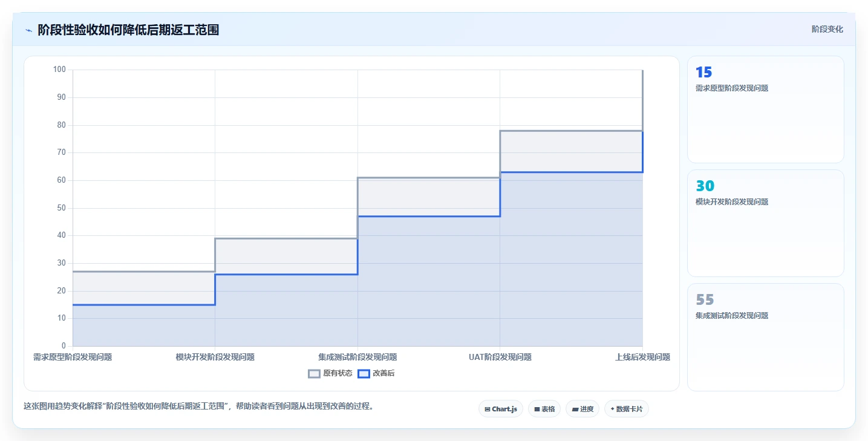The width and height of the screenshot is (868, 441).
Task: Click the 原有状态 legend label
Action: (x=338, y=374)
